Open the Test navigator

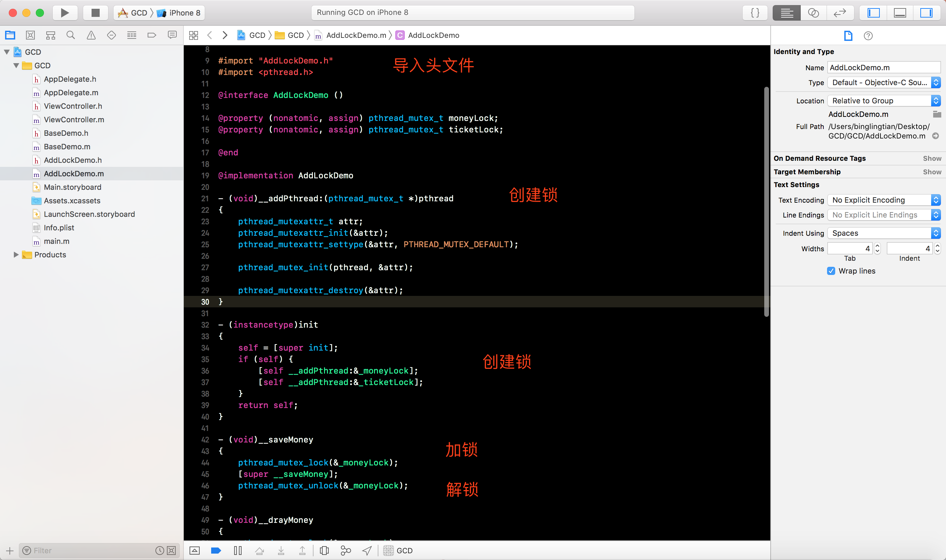point(111,35)
